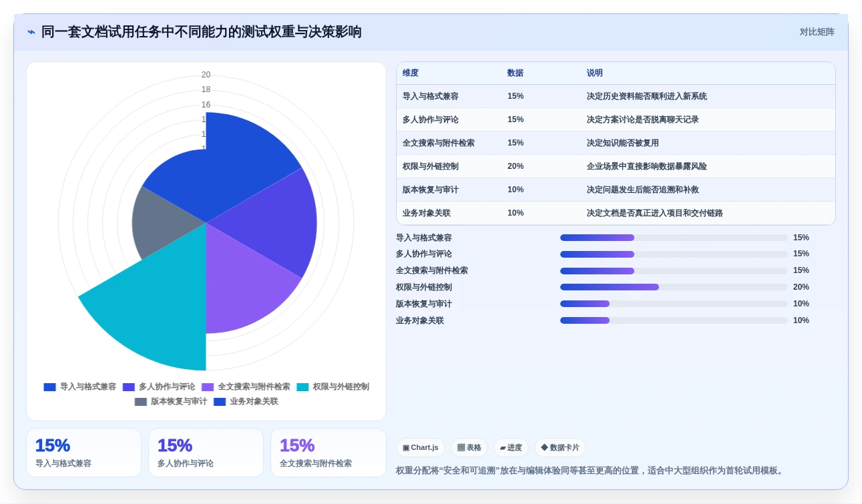Click the Chart.js tag chip
Image resolution: width=862 pixels, height=504 pixels.
coord(421,447)
